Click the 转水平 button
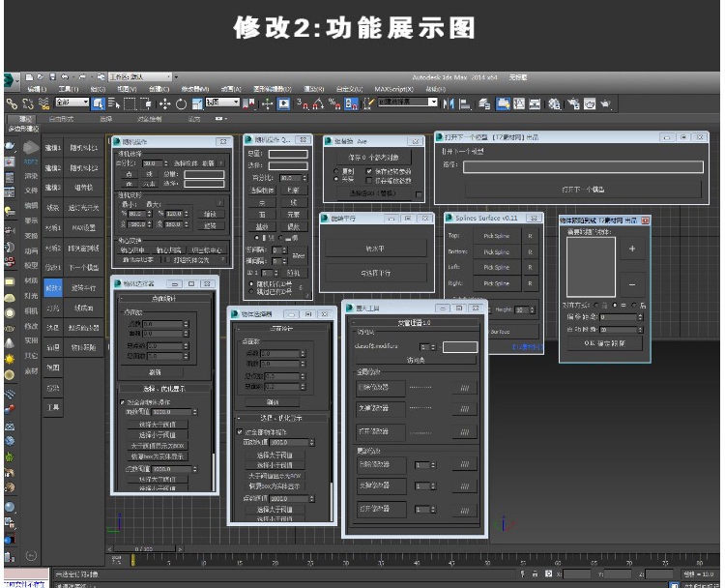The image size is (725, 588). point(375,249)
